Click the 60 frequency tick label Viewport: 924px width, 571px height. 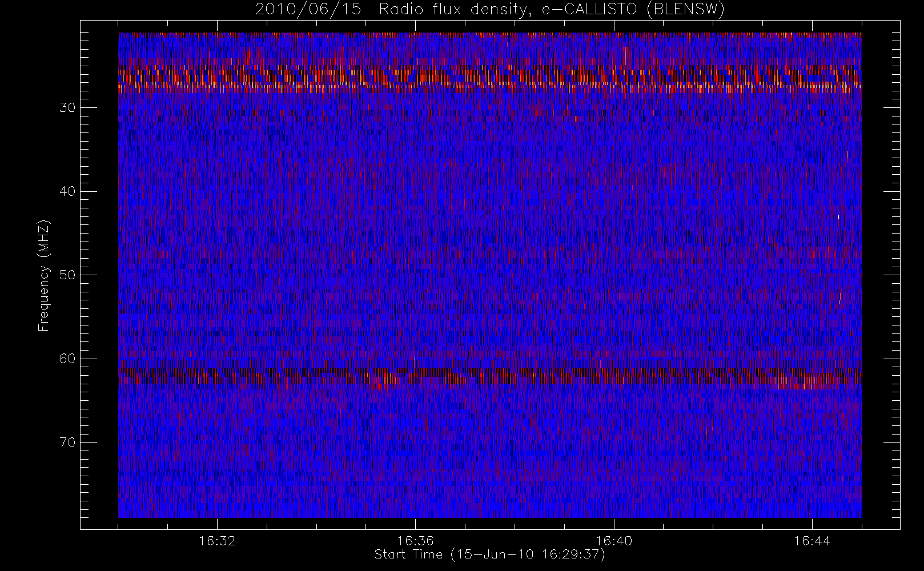click(x=67, y=359)
